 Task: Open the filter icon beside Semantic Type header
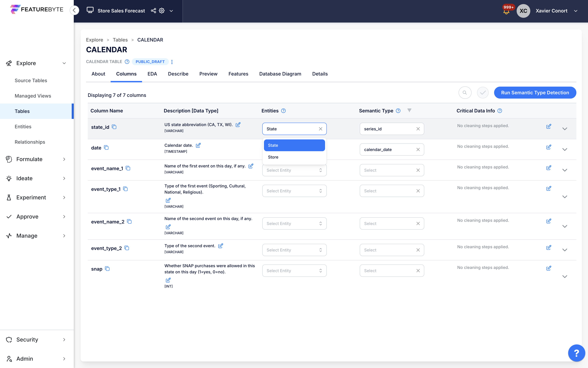click(410, 110)
